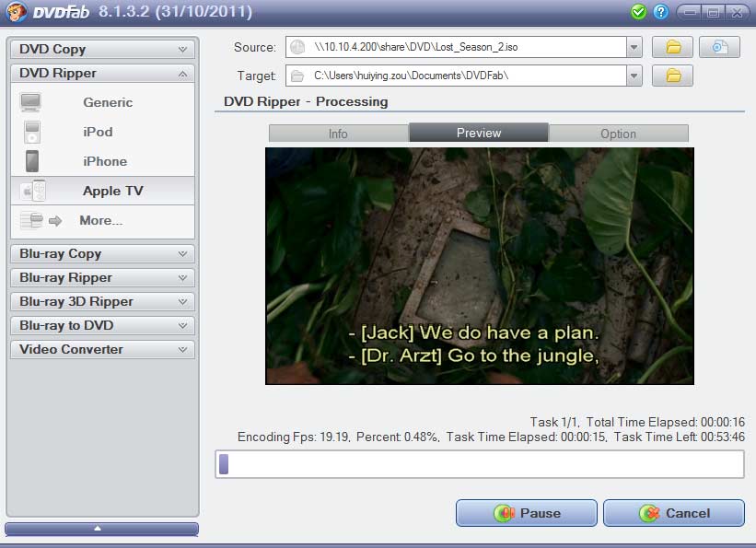756x548 pixels.
Task: Expand the Blu-ray 3D Ripper section
Action: tap(103, 301)
